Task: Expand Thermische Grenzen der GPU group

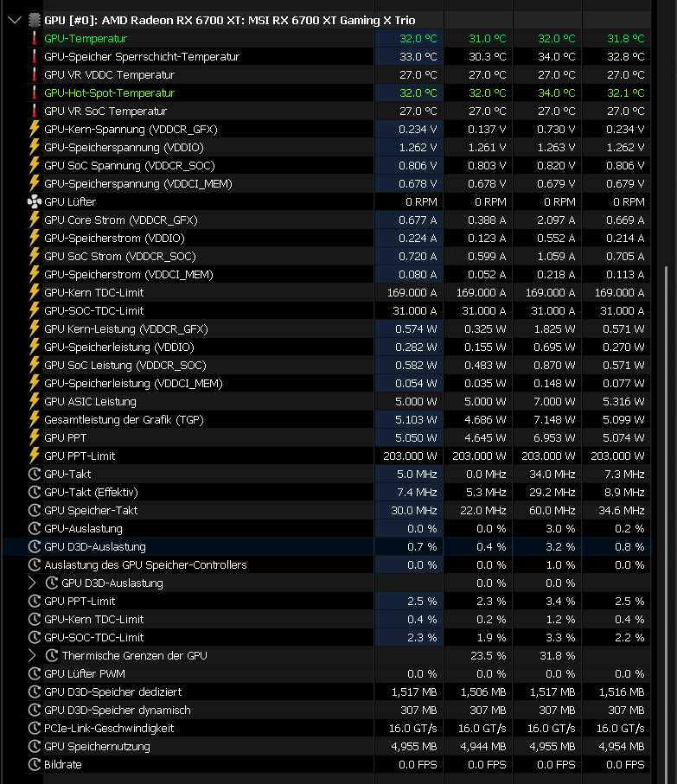Action: point(32,655)
